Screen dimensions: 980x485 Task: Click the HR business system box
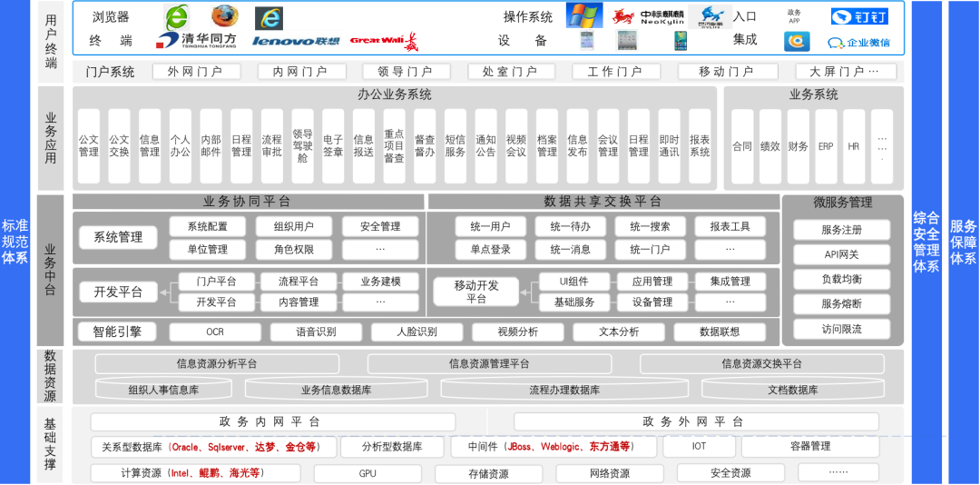[854, 146]
